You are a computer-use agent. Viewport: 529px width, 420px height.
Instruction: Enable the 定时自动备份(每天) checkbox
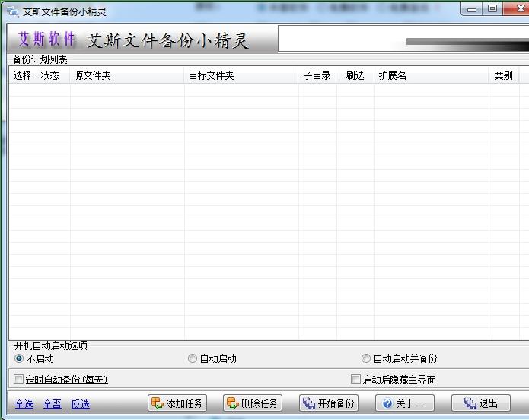pyautogui.click(x=19, y=379)
